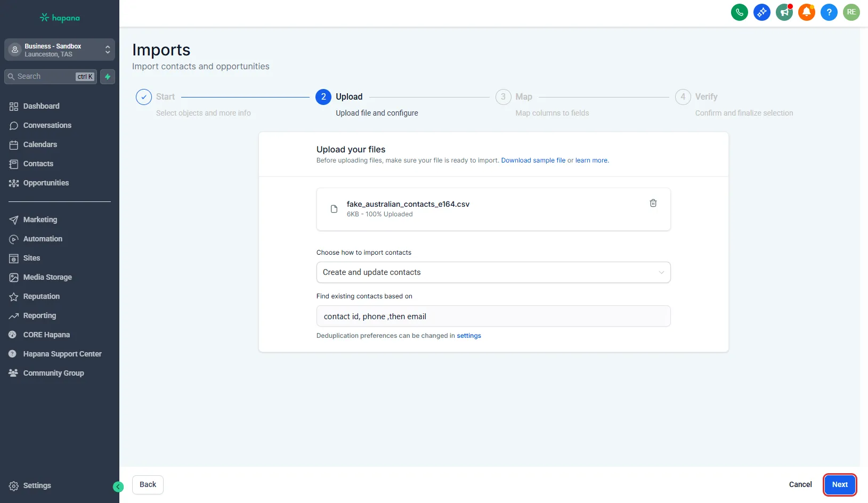This screenshot has width=868, height=503.
Task: Click the Next button
Action: pos(840,485)
